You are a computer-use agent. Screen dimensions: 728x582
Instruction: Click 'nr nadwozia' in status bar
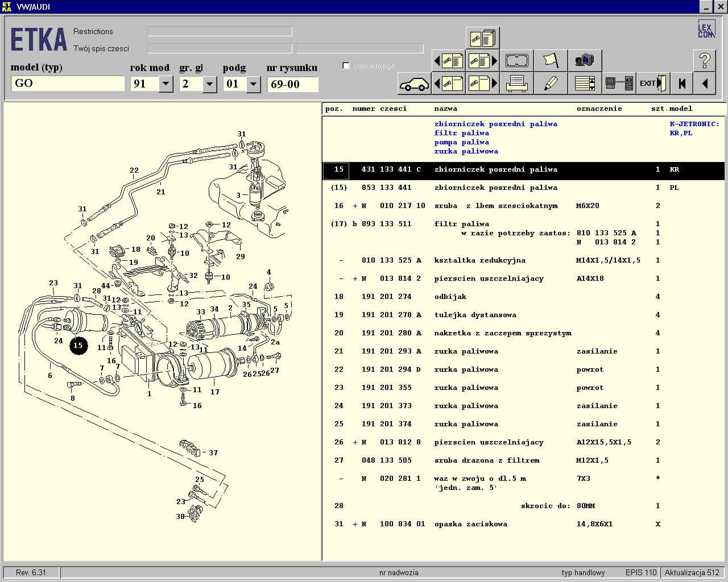[x=399, y=572]
